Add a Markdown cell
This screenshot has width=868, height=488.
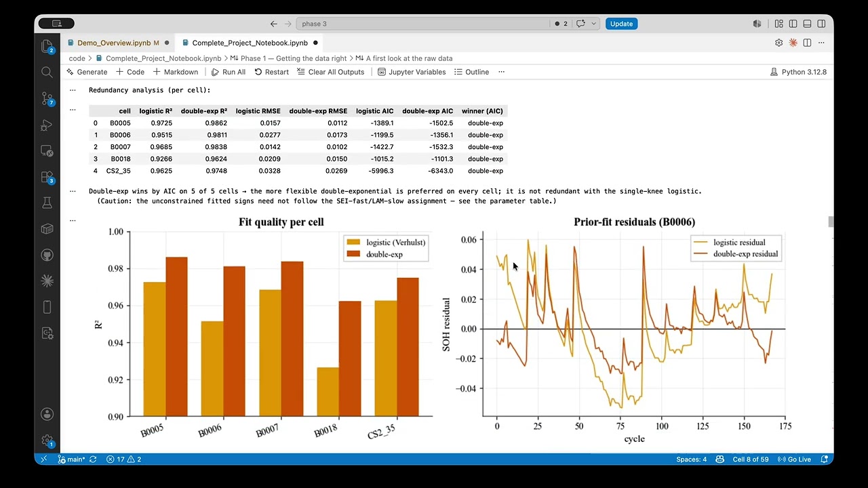[x=176, y=72]
